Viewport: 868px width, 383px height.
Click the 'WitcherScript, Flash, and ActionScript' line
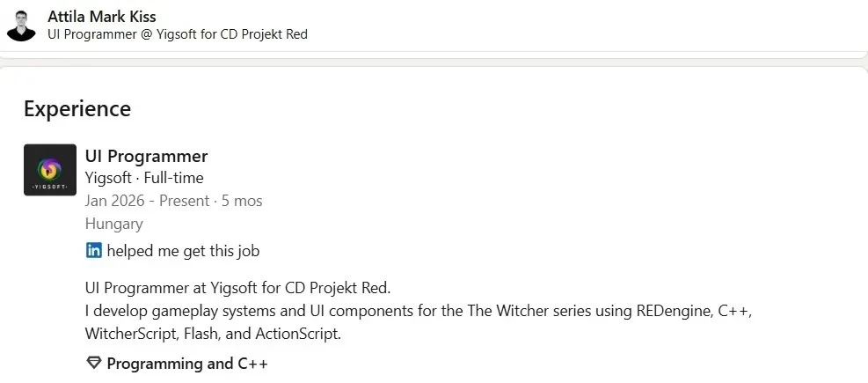click(x=213, y=335)
